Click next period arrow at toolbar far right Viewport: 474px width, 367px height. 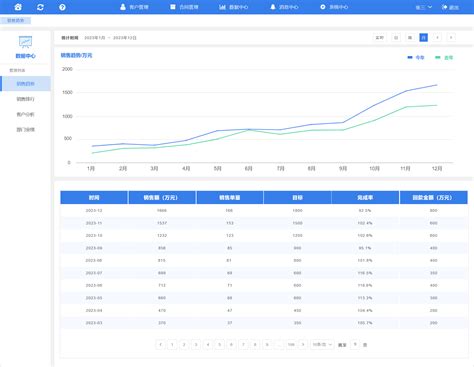pos(451,38)
